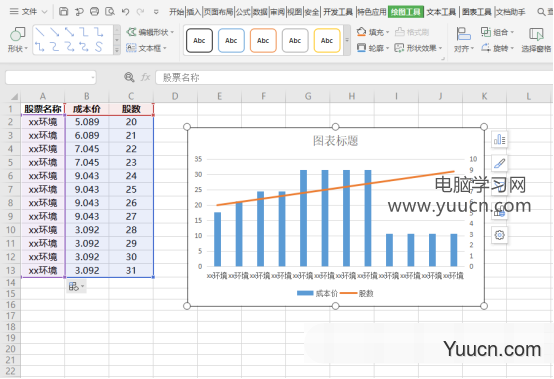554x379 pixels.
Task: Click the Print icon
Action: point(94,12)
